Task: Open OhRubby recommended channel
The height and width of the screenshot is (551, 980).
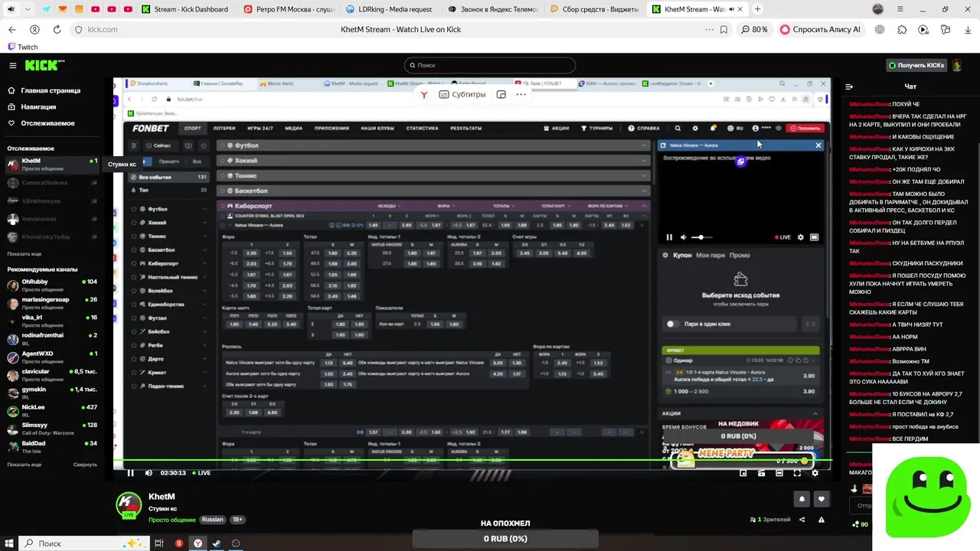Action: coord(52,285)
